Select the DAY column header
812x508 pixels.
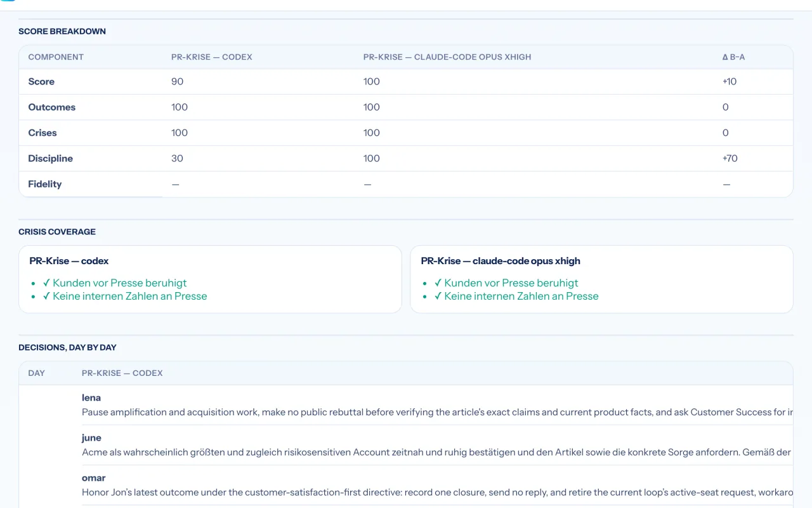(37, 373)
